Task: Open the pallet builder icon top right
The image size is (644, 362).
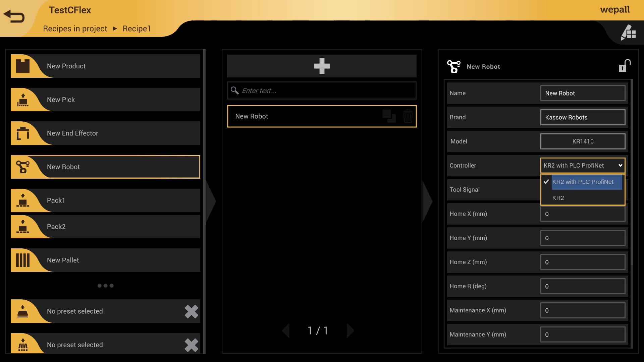Action: [628, 33]
